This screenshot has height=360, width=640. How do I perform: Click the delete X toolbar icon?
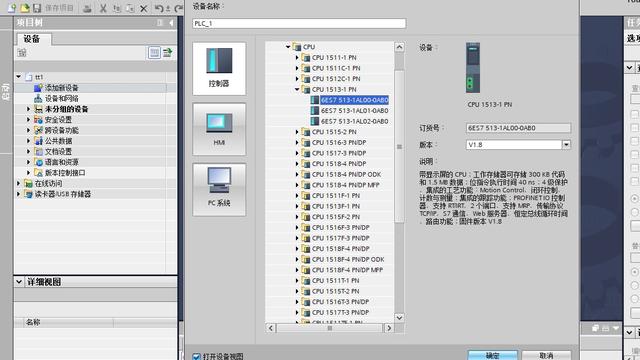pyautogui.click(x=143, y=8)
